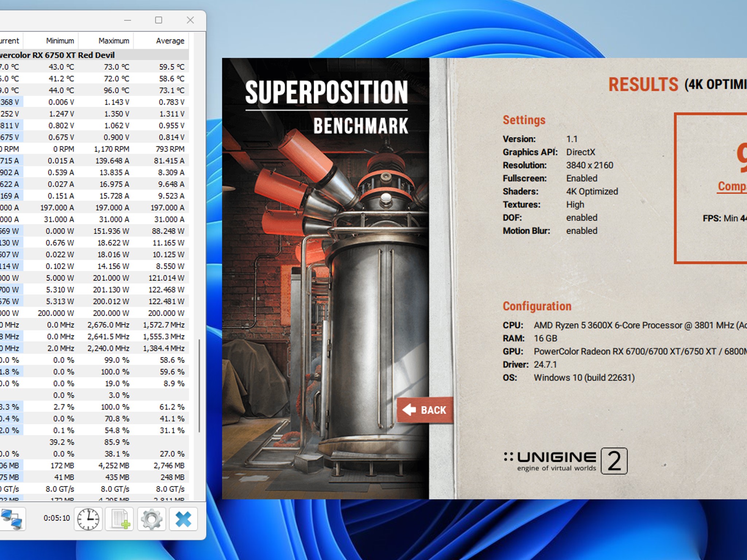Close sensors with the blue X icon
The height and width of the screenshot is (560, 747).
(x=183, y=519)
